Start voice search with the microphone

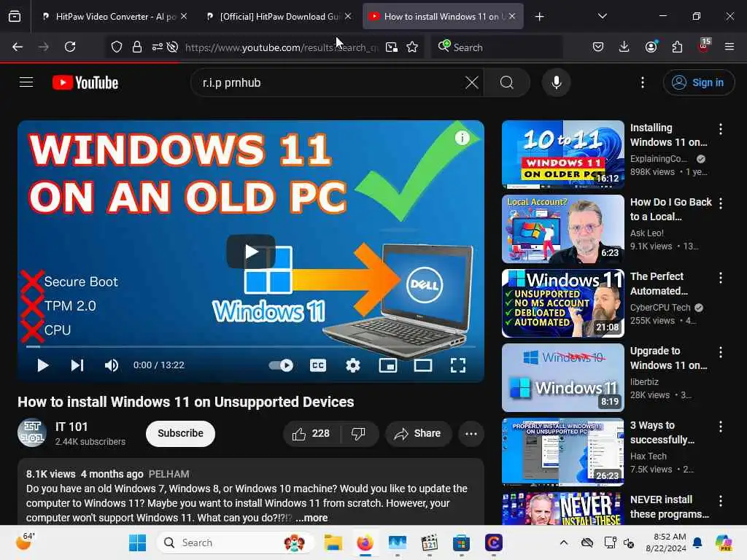point(556,82)
